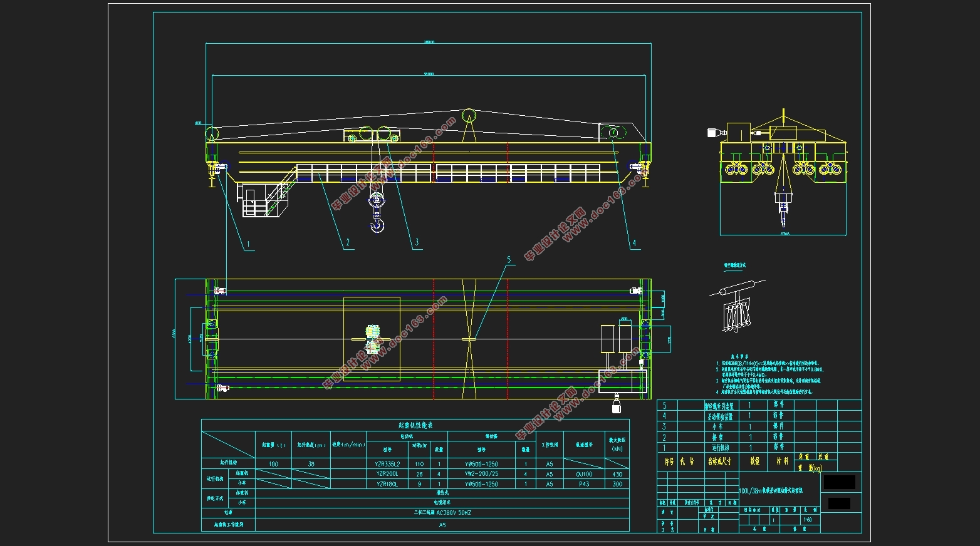Select the 100t/38m drawing title text
The image size is (980, 546).
click(x=771, y=492)
